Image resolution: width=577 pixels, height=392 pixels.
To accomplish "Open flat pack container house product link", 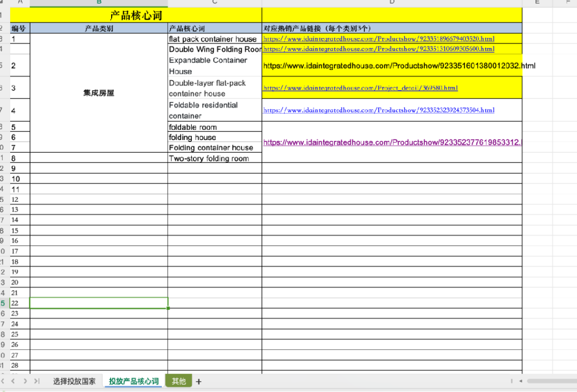I will [379, 38].
